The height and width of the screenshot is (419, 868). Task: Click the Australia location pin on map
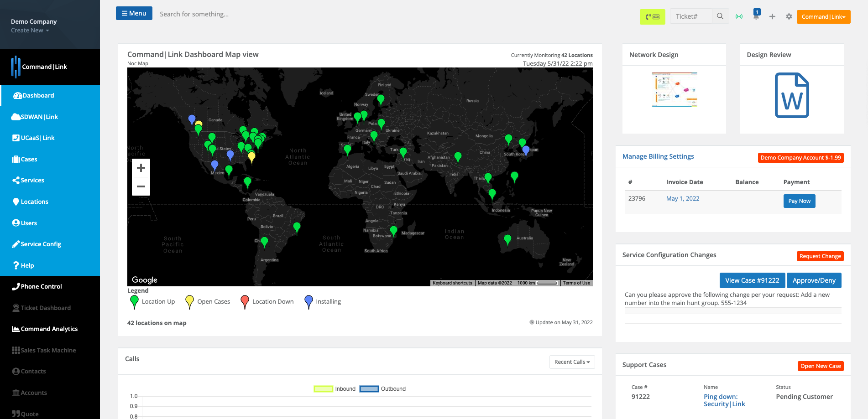coord(507,239)
